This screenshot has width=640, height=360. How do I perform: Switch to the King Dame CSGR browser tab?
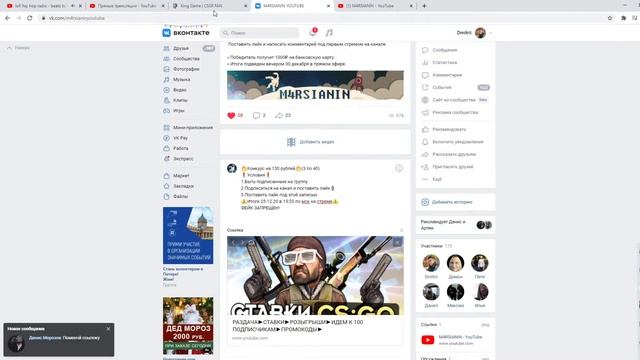tap(209, 6)
